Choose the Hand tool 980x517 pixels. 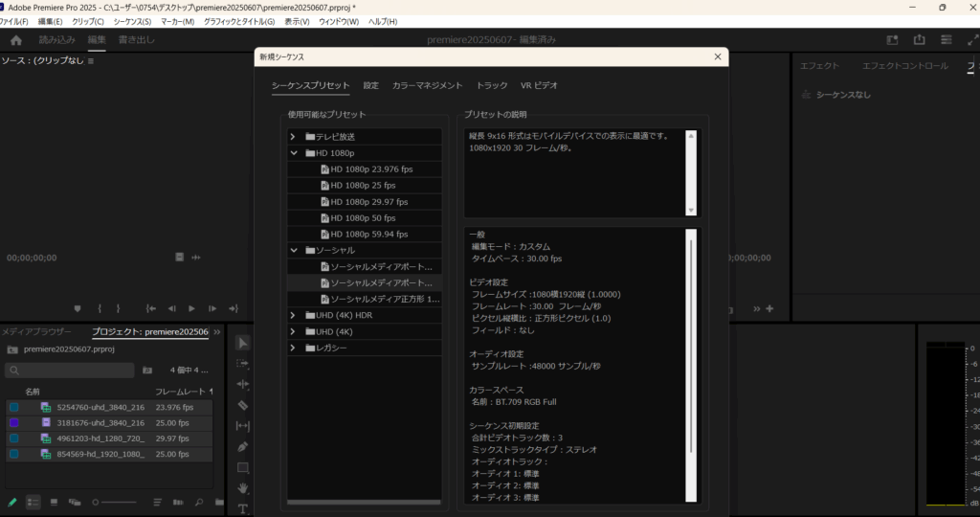tap(243, 488)
